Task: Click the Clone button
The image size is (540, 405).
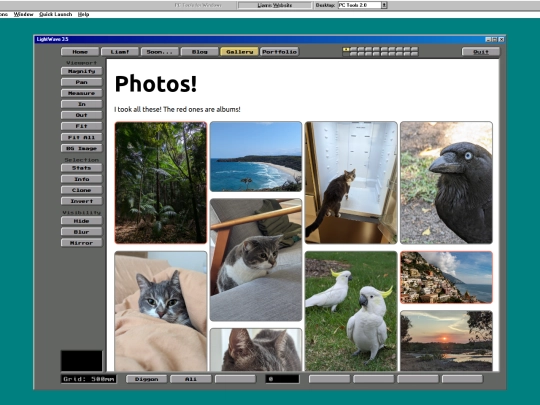Action: click(82, 190)
